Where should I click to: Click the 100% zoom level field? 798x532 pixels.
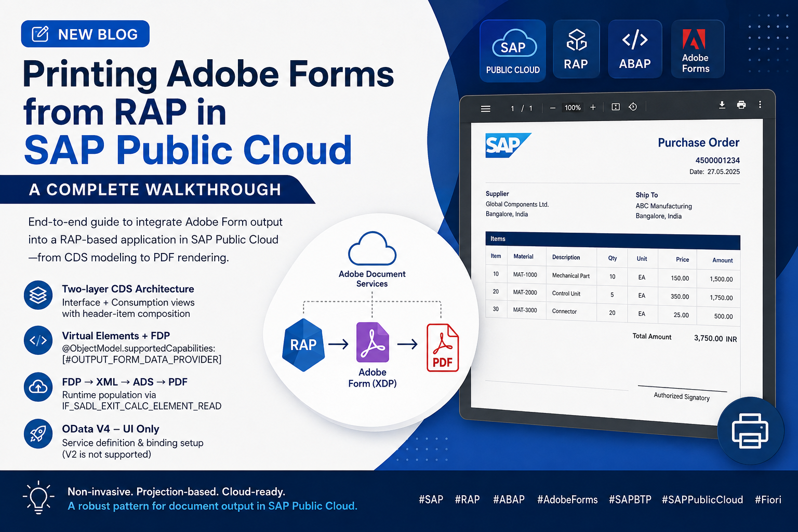pyautogui.click(x=573, y=108)
